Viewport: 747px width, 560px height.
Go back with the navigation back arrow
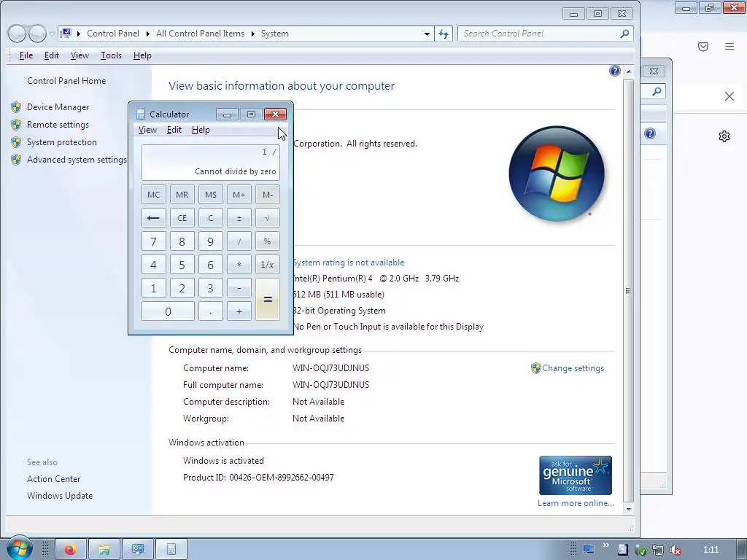17,34
